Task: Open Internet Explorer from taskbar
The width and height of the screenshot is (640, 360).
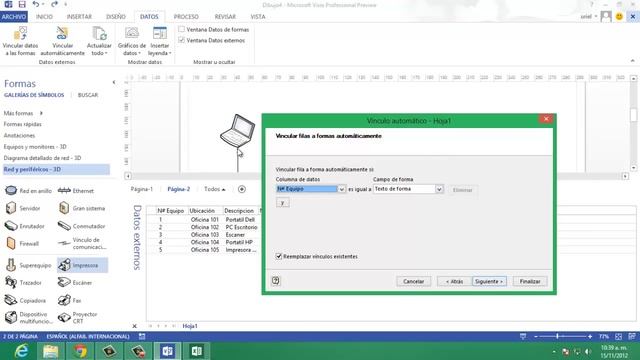Action: pos(21,351)
